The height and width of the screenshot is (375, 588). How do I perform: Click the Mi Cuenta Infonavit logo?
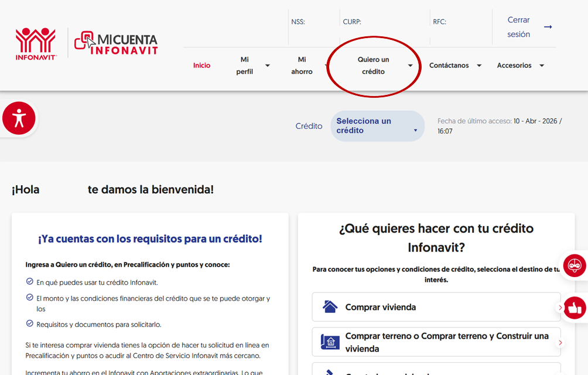tap(116, 43)
